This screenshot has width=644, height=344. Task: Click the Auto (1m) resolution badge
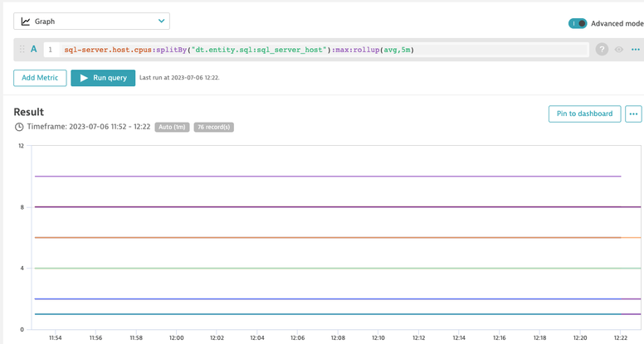coord(172,127)
